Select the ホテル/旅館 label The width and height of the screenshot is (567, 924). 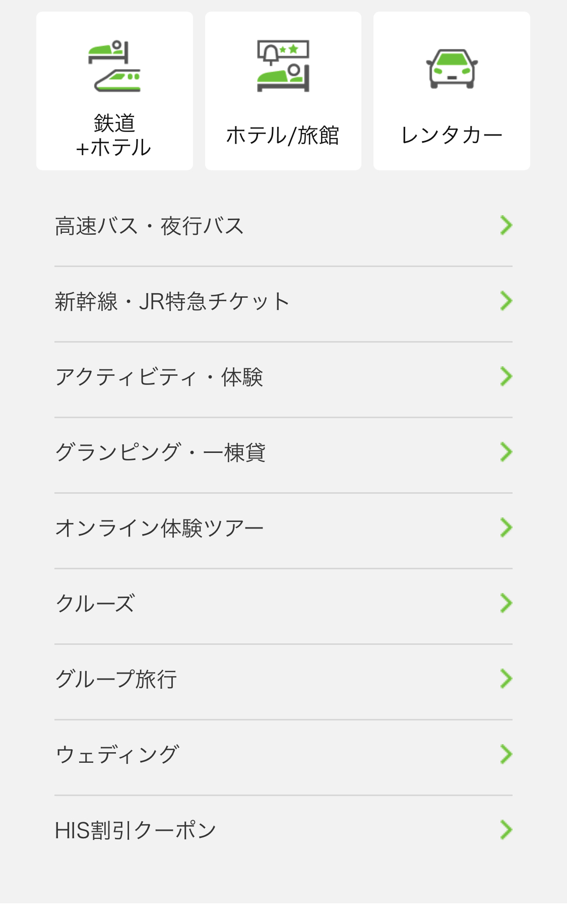click(x=283, y=136)
